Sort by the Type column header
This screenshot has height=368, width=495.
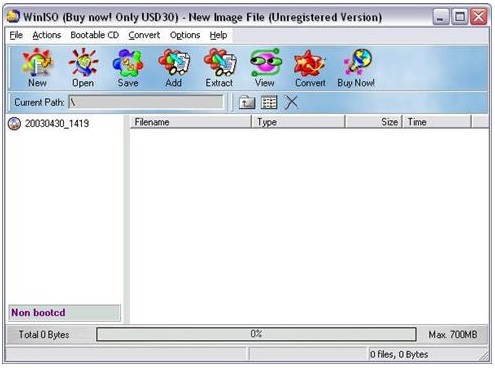tap(298, 122)
